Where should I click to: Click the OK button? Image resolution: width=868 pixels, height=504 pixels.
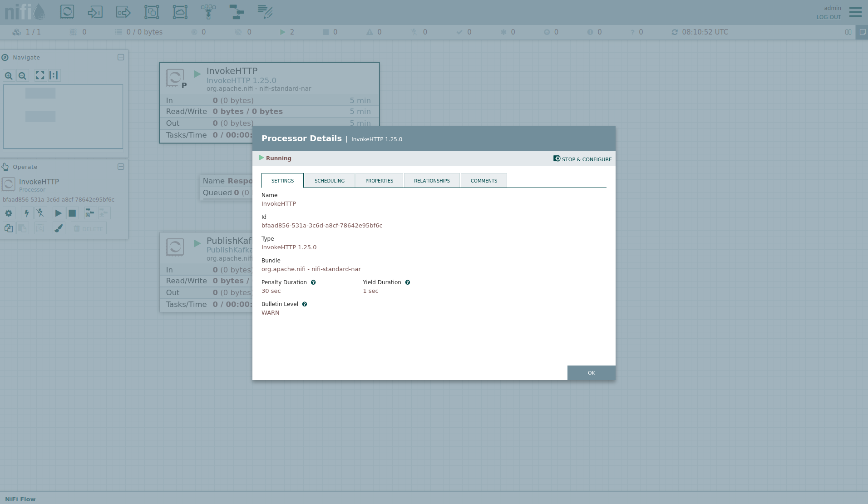tap(591, 373)
